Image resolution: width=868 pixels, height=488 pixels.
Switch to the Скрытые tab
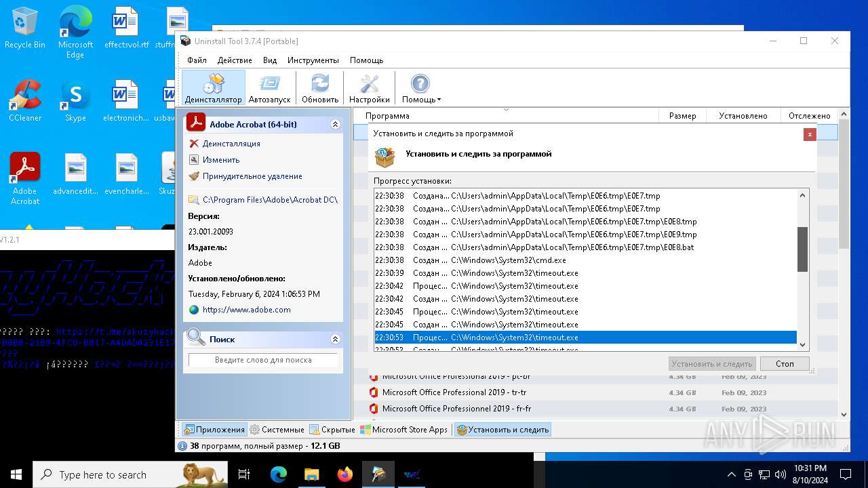[x=332, y=430]
